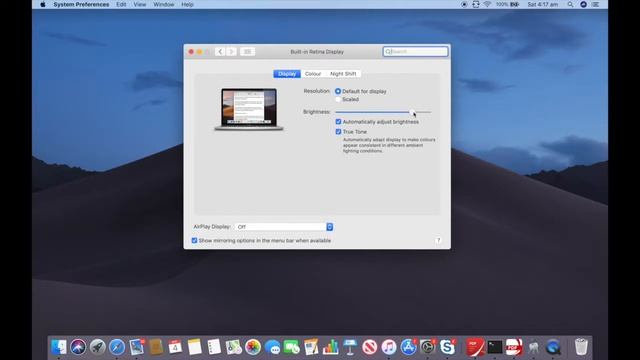Open the Window menu
Viewport: 640px width, 360px height.
click(164, 4)
